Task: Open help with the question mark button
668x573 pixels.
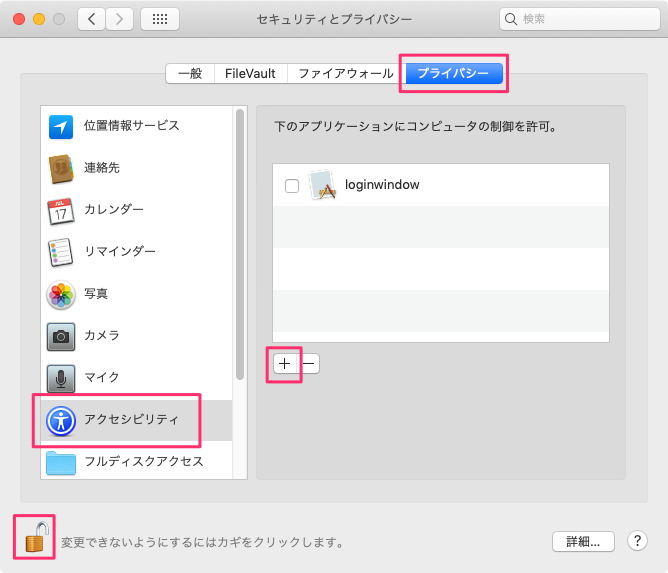Action: click(637, 541)
